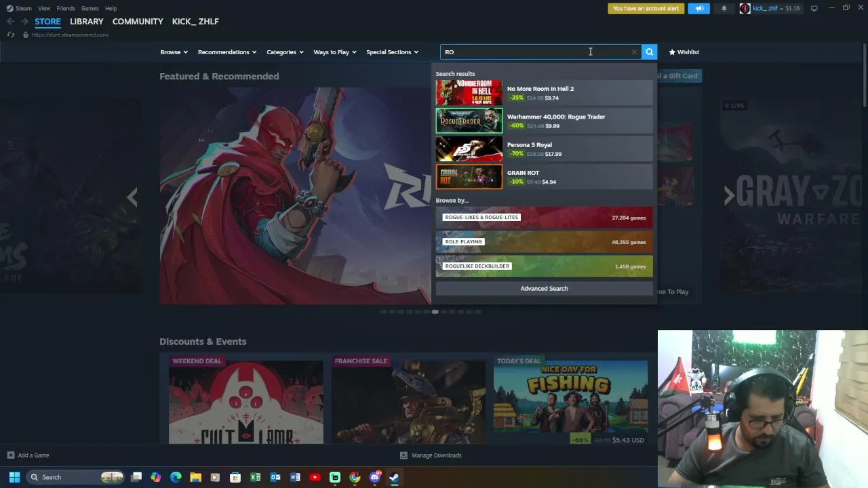Screen dimensions: 868x488
Task: Switch to the COMMUNITY tab
Action: pos(138,22)
